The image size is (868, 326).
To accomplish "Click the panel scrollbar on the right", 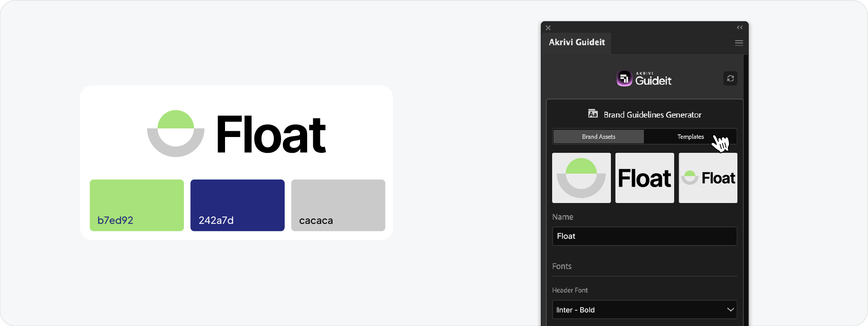I will pyautogui.click(x=746, y=136).
